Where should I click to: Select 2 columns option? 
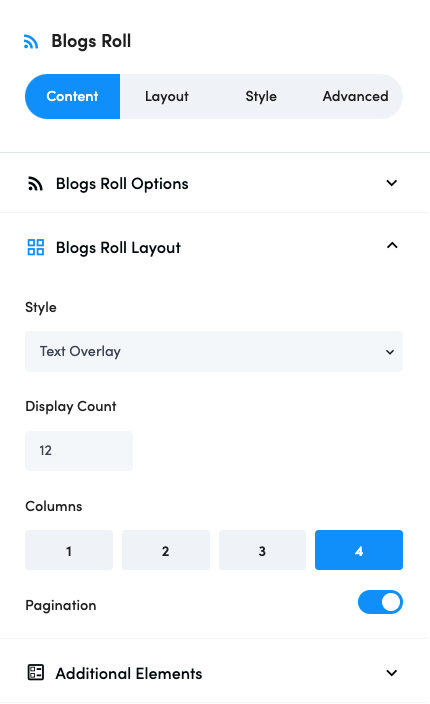click(x=166, y=550)
